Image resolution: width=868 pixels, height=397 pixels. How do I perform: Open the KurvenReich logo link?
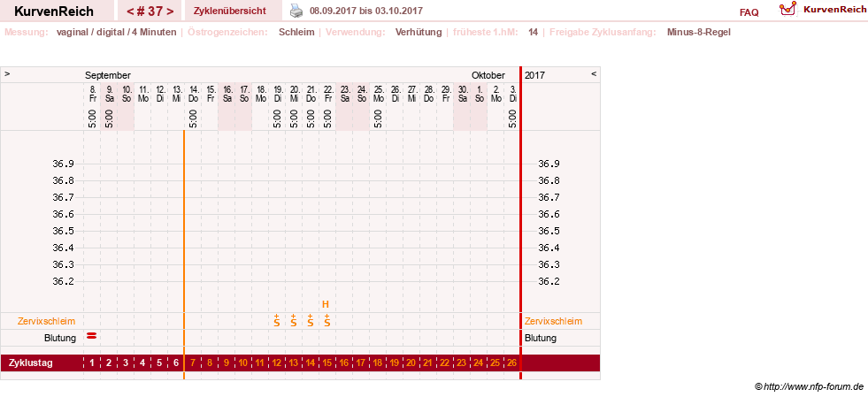822,10
